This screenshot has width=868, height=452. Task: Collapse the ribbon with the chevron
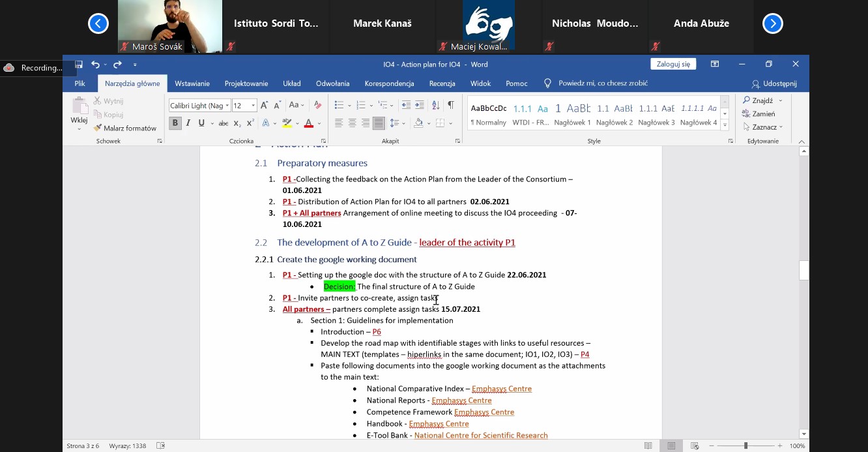coord(802,141)
